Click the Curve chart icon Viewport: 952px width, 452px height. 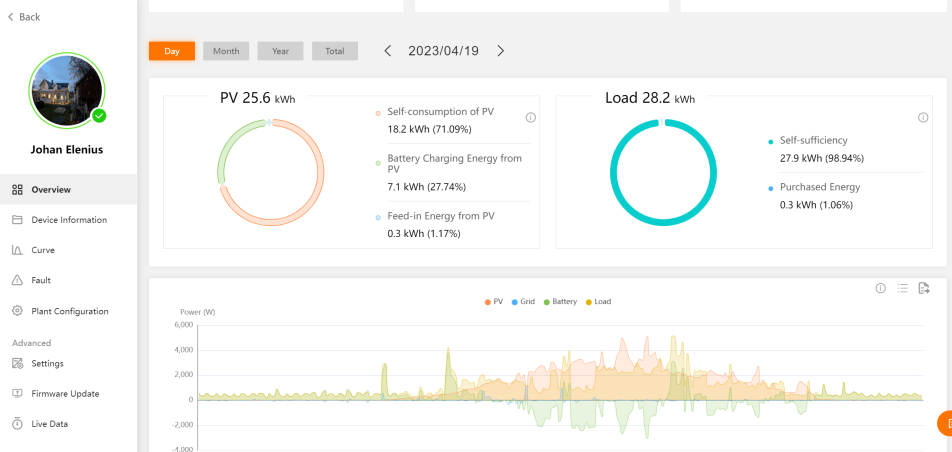[x=18, y=250]
